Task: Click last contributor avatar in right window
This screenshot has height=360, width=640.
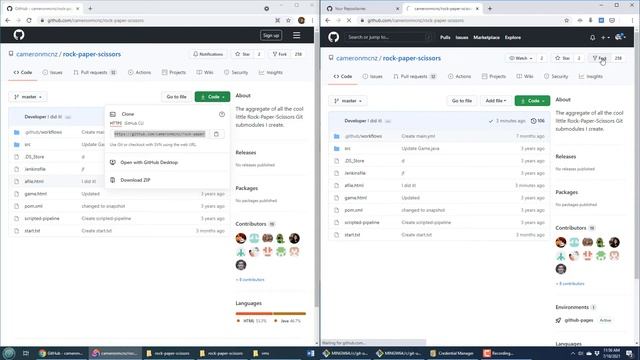Action: [x=561, y=269]
